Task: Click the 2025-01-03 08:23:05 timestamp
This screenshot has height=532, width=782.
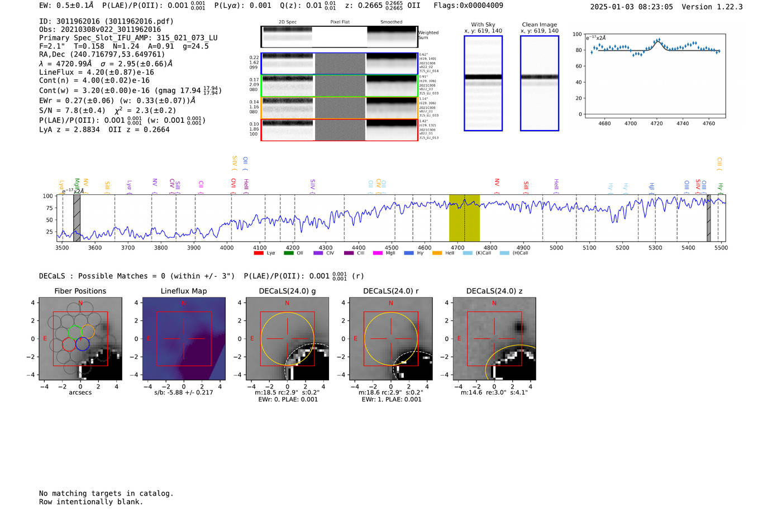Action: point(632,7)
